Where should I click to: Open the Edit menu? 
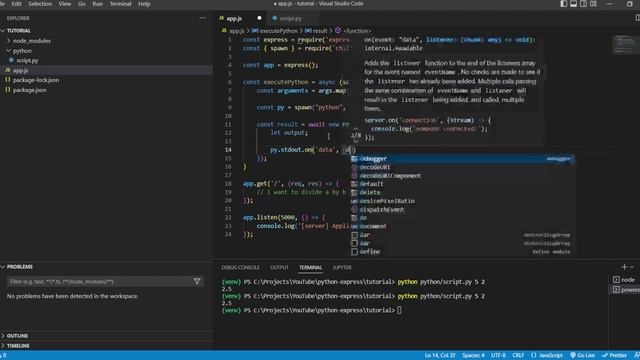16,4
